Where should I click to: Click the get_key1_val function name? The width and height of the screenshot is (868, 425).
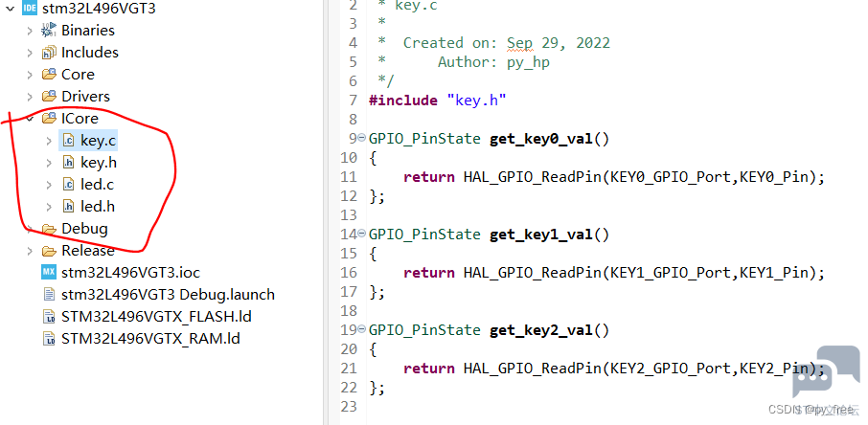pos(541,235)
